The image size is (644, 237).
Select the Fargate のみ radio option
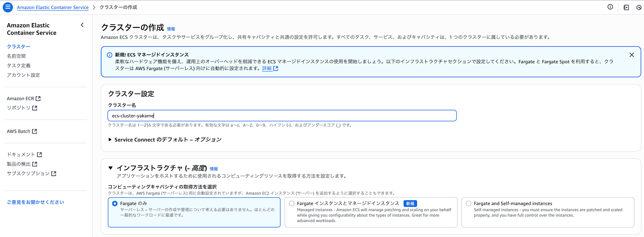(115, 204)
